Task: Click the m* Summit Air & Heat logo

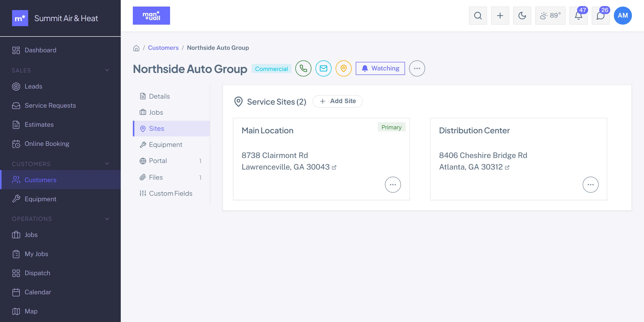Action: (x=55, y=18)
